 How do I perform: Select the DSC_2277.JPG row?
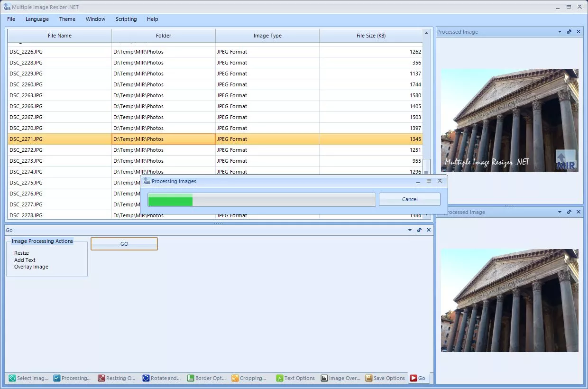point(74,204)
